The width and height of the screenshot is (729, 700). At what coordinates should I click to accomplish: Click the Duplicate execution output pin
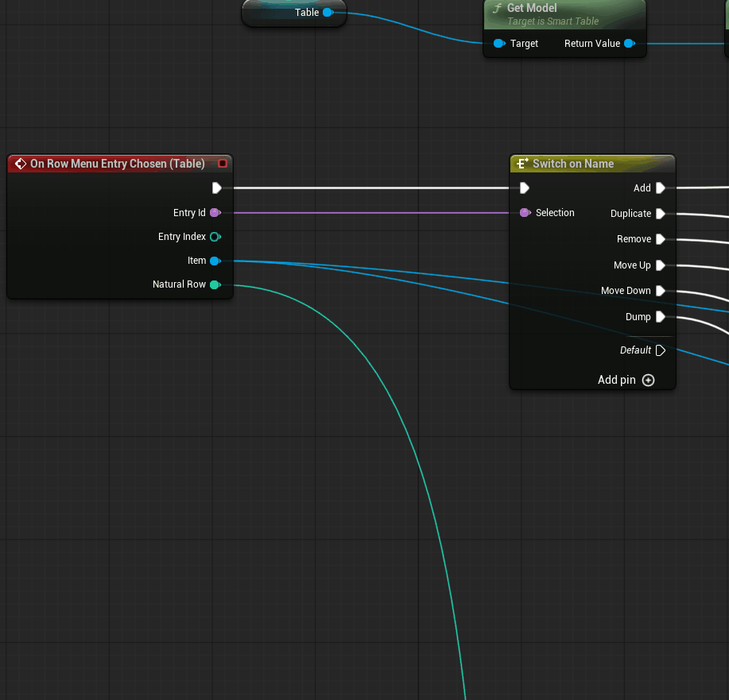(661, 214)
